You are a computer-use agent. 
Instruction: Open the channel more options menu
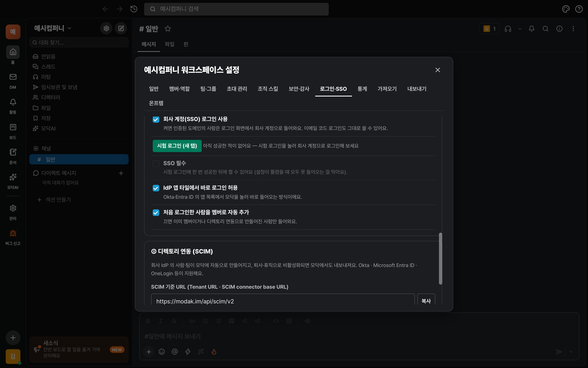click(x=573, y=29)
